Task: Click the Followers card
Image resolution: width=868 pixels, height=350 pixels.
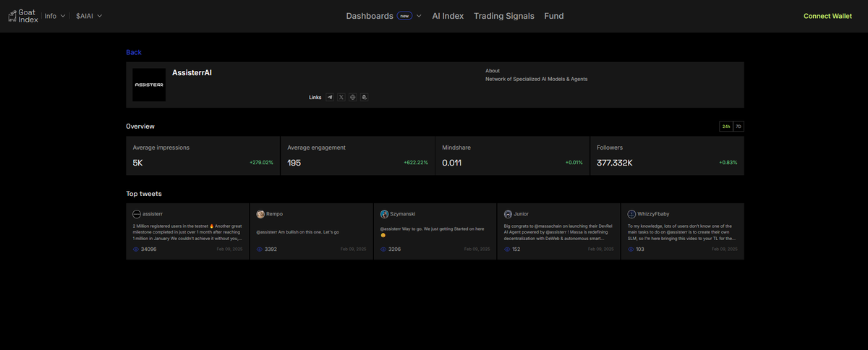Action: coord(667,155)
